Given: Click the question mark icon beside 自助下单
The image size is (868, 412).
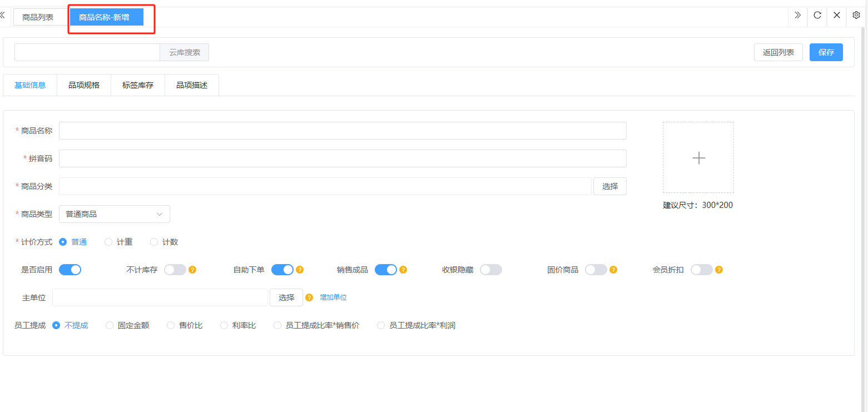Looking at the screenshot, I should pyautogui.click(x=299, y=270).
